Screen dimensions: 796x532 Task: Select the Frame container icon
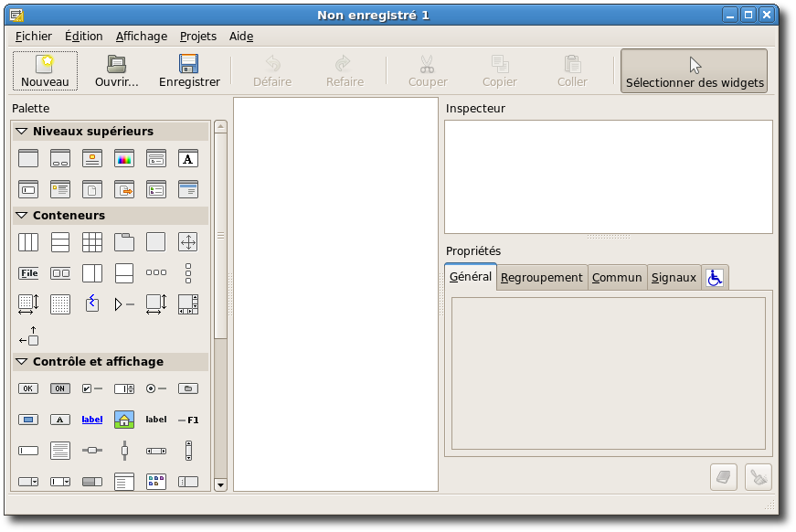[156, 242]
